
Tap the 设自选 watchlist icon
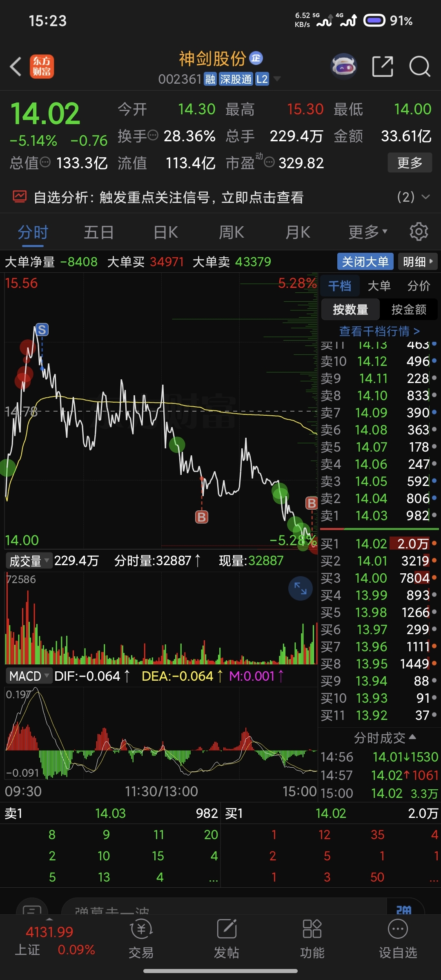[398, 939]
